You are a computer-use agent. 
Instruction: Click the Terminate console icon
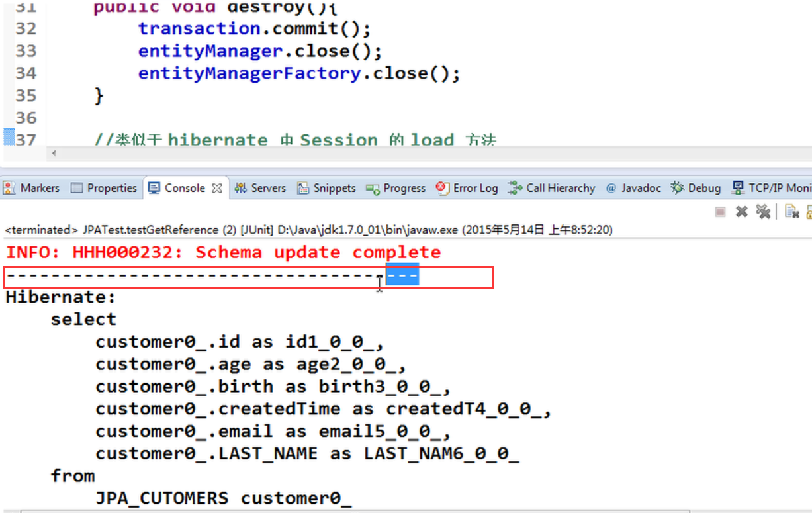721,211
